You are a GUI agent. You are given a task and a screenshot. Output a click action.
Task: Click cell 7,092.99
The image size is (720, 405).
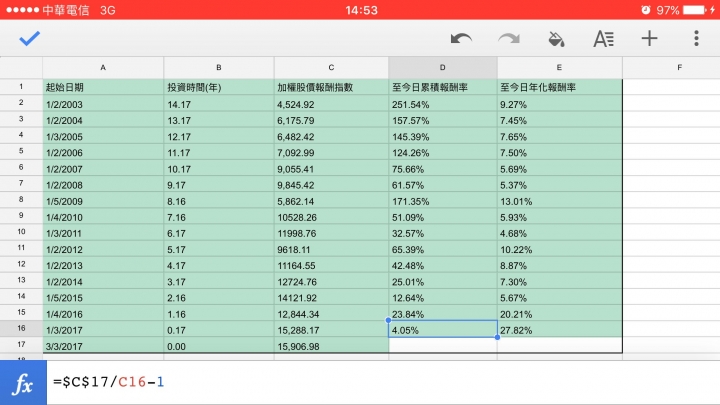(332, 153)
